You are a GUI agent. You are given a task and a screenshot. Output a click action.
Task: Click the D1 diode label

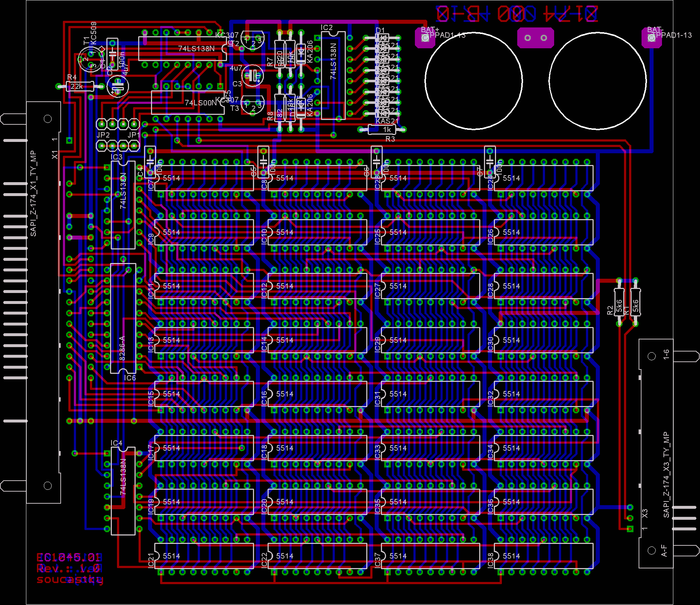pyautogui.click(x=380, y=30)
